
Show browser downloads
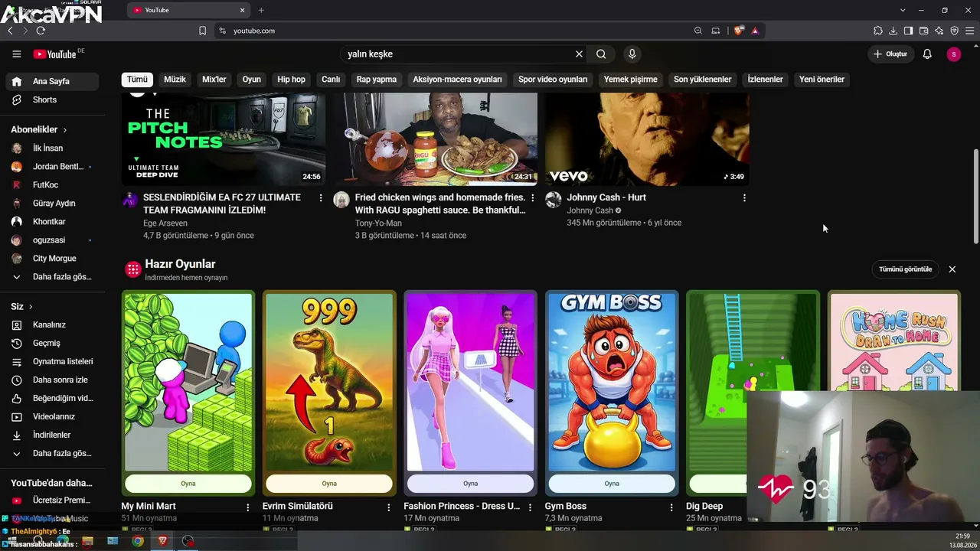893,31
